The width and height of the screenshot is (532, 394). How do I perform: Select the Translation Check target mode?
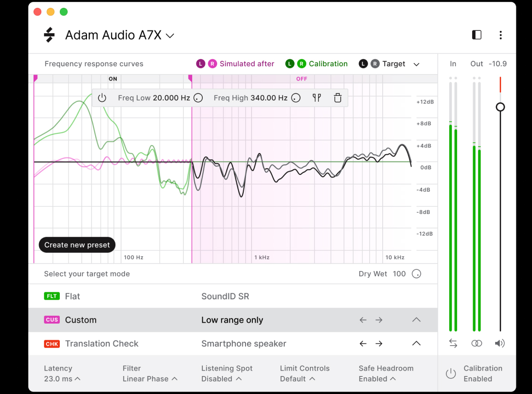pos(101,343)
